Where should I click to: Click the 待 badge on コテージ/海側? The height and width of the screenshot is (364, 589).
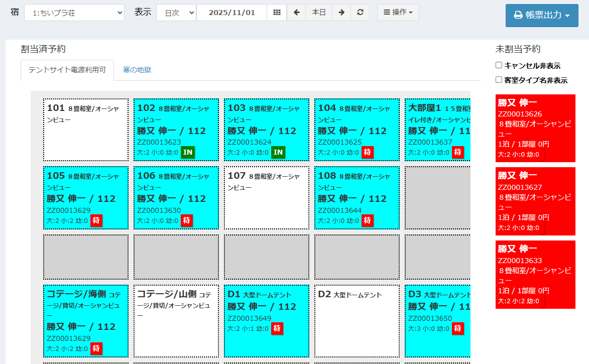point(96,348)
